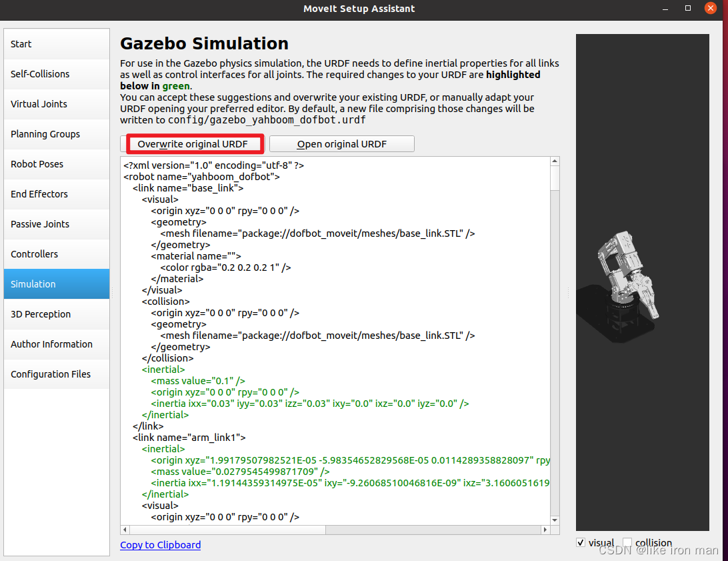Select the Simulation sidebar item

coord(57,284)
